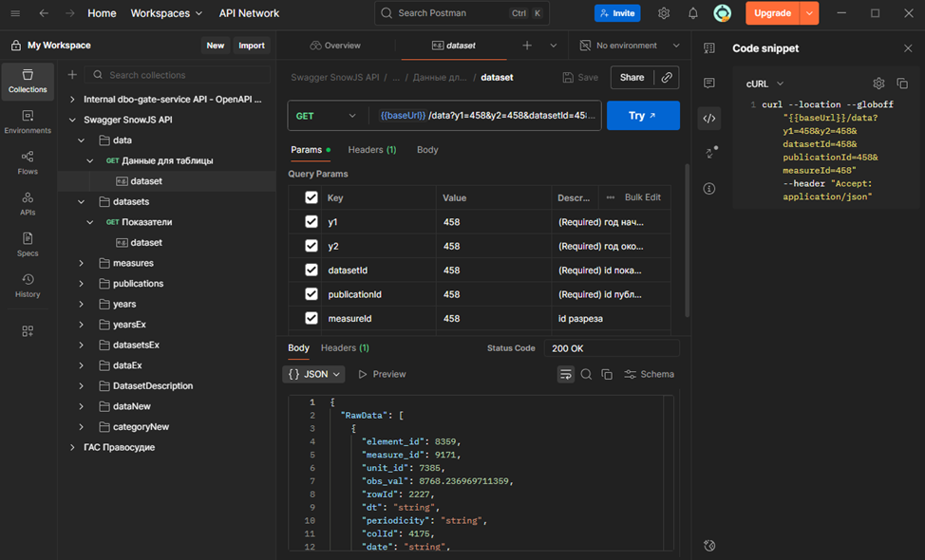
Task: Switch to the request Body tab
Action: click(x=427, y=150)
